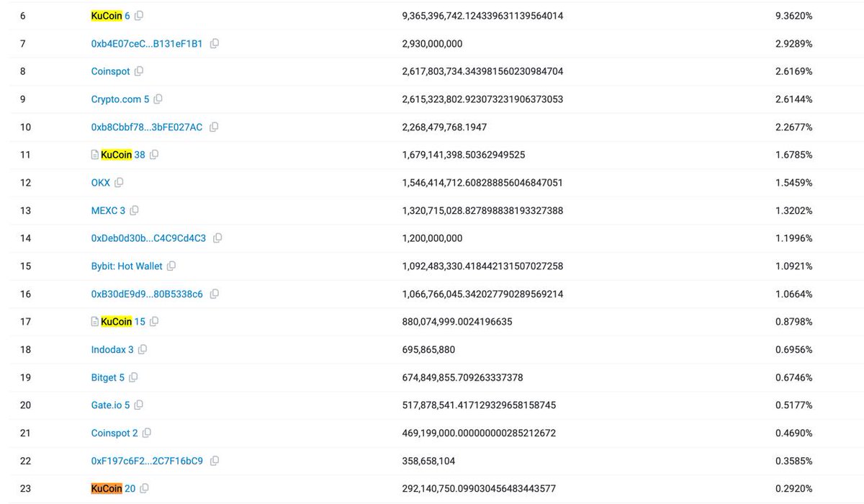Select quantity 674,849,855.709263337378
This screenshot has height=504, width=864.
pos(462,377)
